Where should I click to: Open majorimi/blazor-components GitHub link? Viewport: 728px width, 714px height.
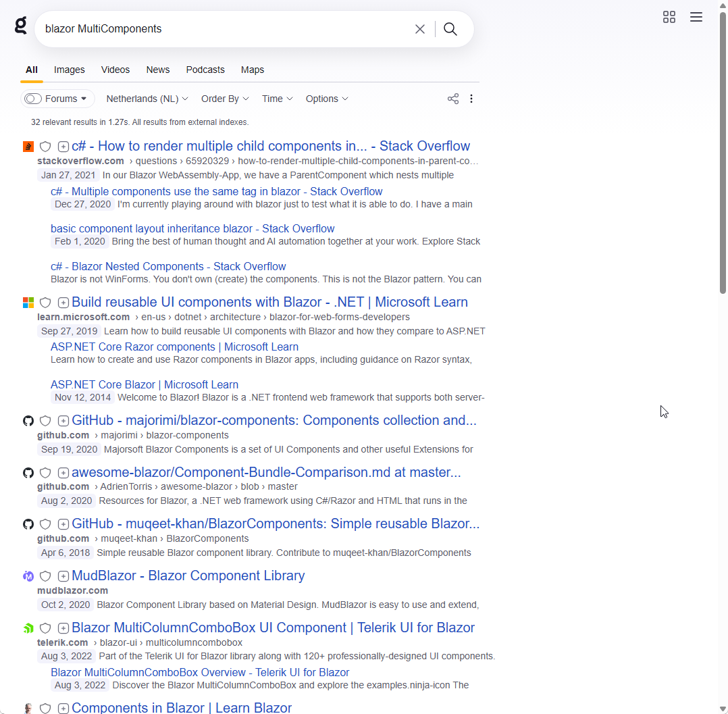coord(274,420)
